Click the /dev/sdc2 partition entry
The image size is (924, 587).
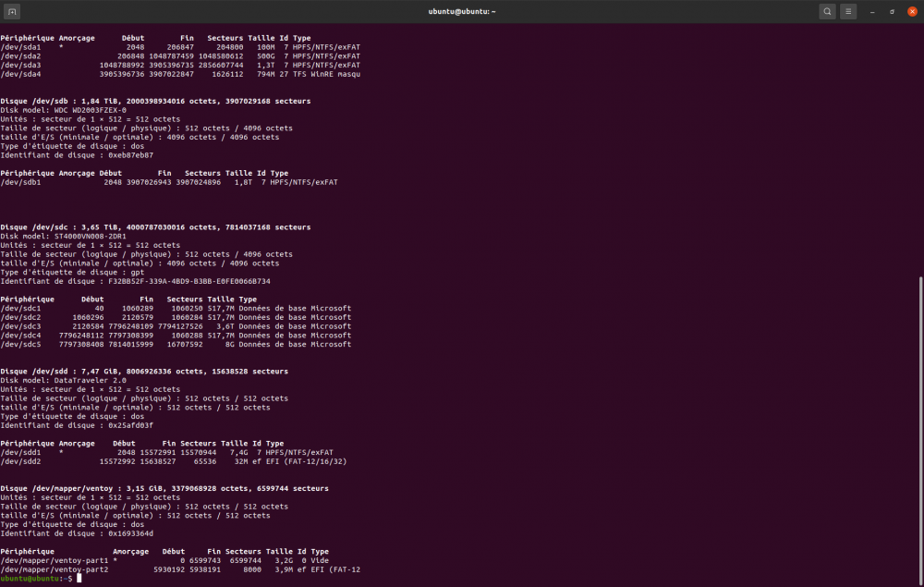176,317
